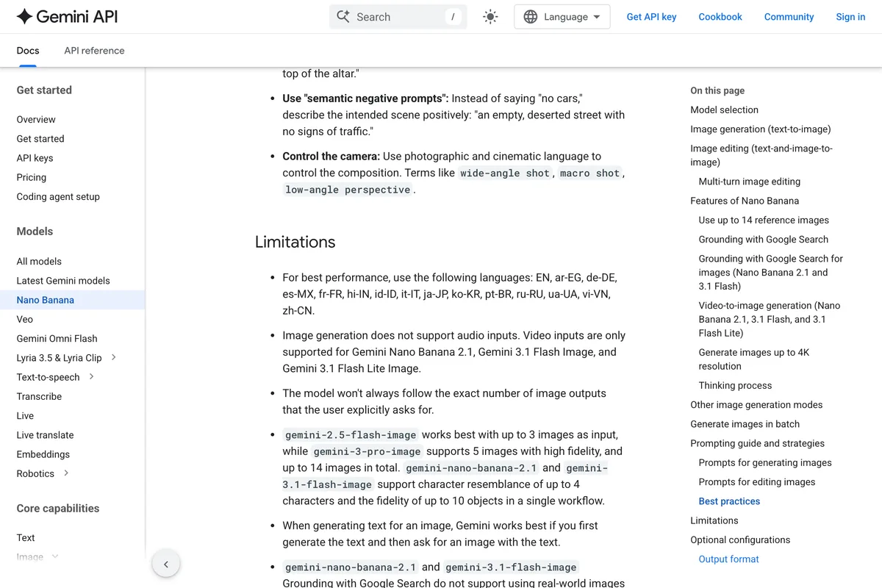Select Nano Banana in sidebar

(45, 300)
